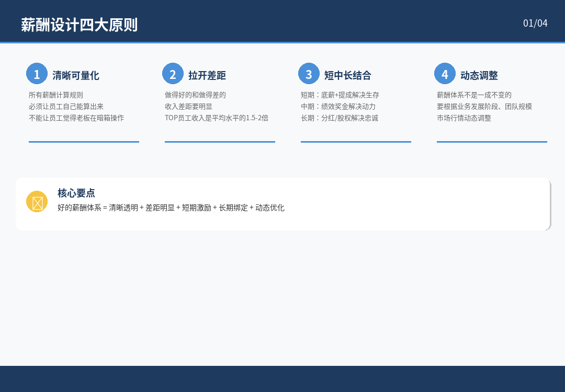565x392 pixels.
Task: Click the line 要根据业务发展阶段、团队规模
Action: click(484, 107)
